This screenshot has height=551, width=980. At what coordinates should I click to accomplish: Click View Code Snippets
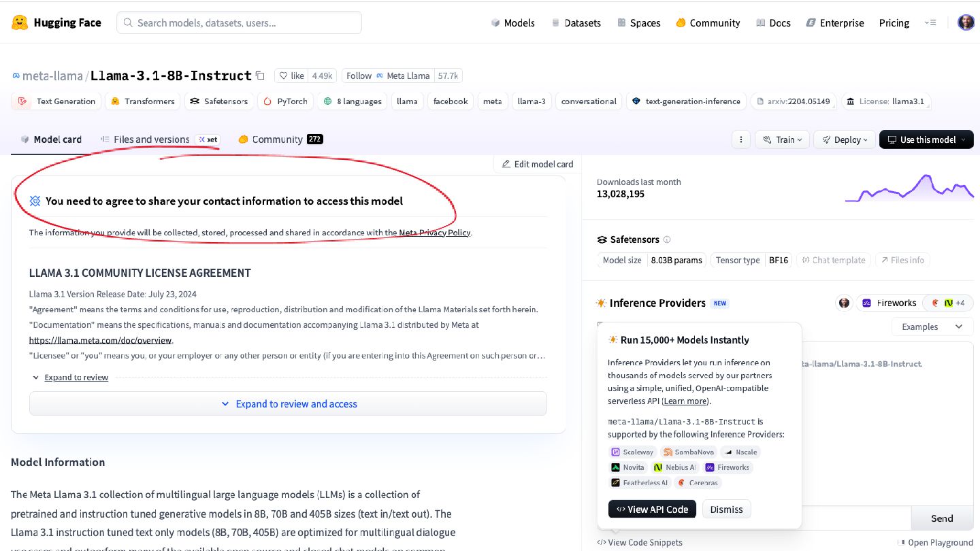(640, 542)
